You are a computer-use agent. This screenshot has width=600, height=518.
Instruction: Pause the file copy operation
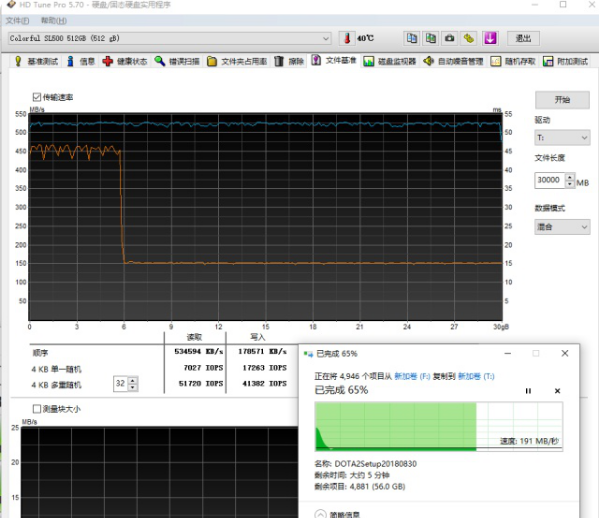[x=529, y=390]
